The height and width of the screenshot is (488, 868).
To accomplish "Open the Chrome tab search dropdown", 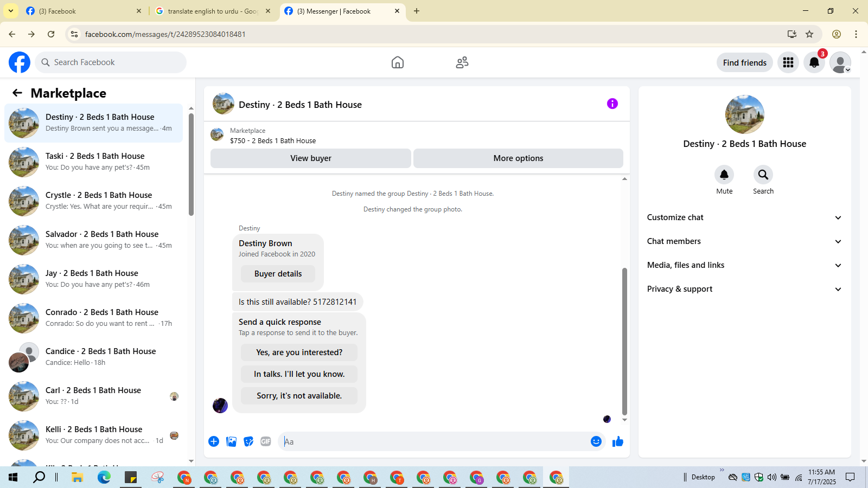I will 11,11.
